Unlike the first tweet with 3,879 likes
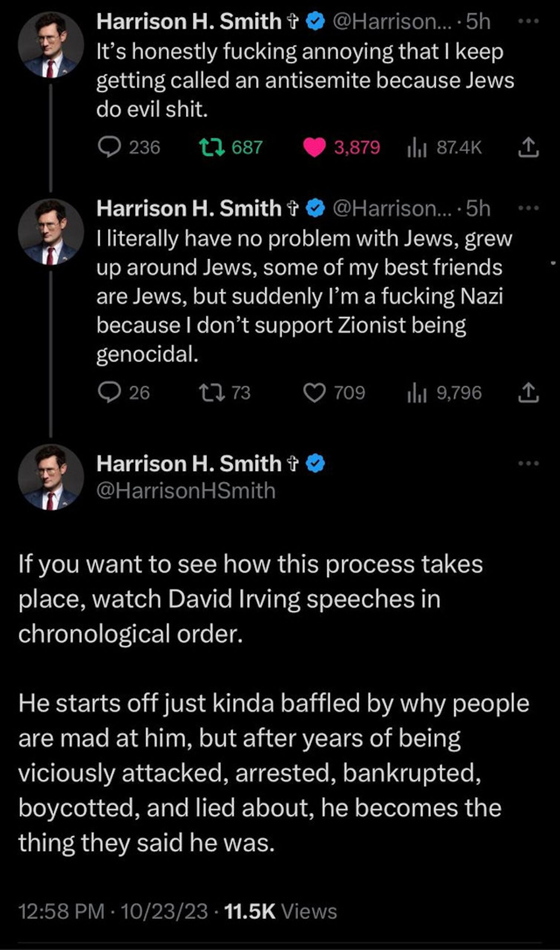This screenshot has height=950, width=560. [314, 147]
